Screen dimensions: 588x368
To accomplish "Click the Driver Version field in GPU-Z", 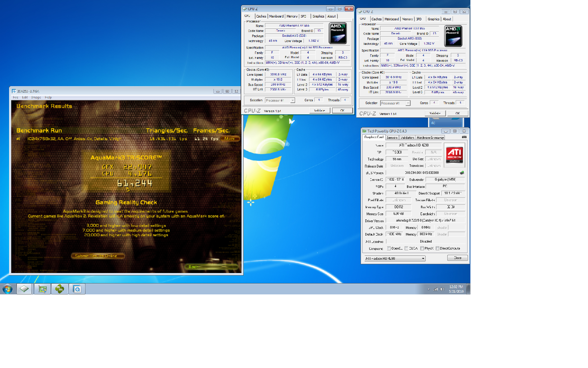I will point(426,220).
